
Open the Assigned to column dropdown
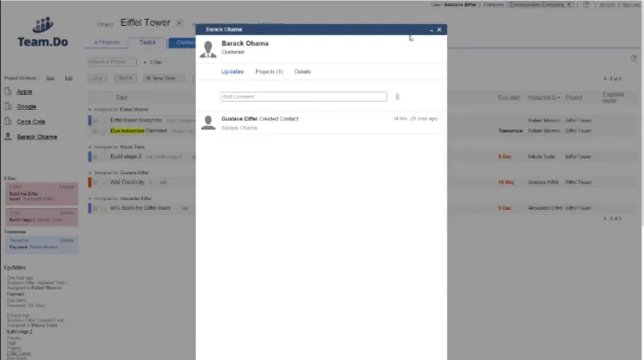[558, 97]
